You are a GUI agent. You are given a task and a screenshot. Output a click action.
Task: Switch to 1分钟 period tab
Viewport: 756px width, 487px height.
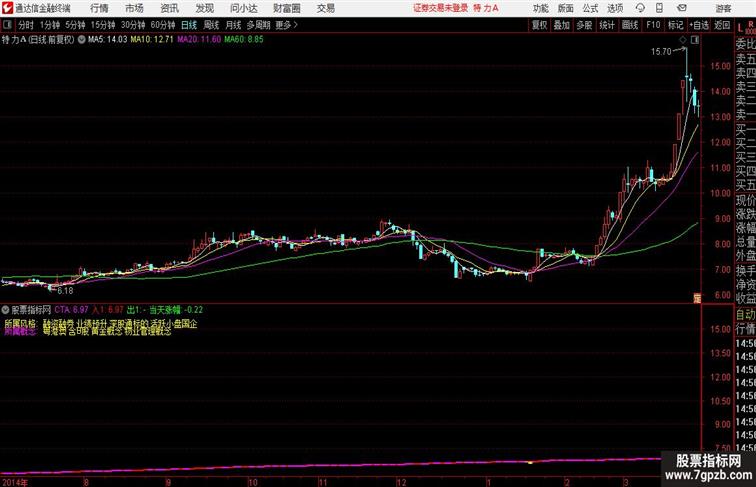pos(50,25)
